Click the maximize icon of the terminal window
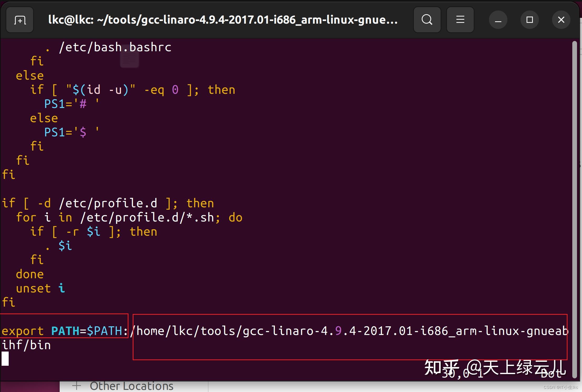This screenshot has height=392, width=582. [x=530, y=20]
